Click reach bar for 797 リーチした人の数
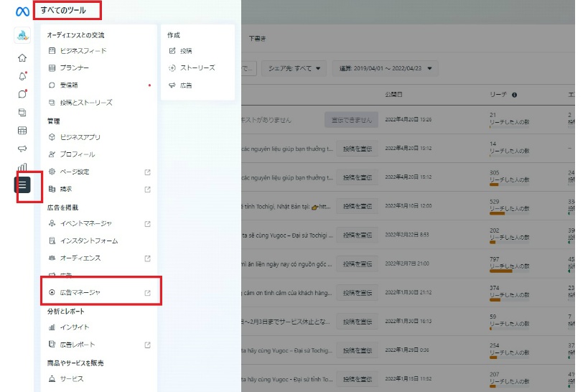 [x=509, y=271]
